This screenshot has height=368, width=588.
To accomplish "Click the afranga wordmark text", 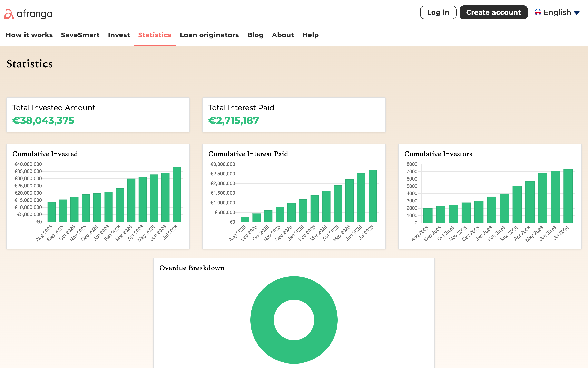I will (x=35, y=14).
